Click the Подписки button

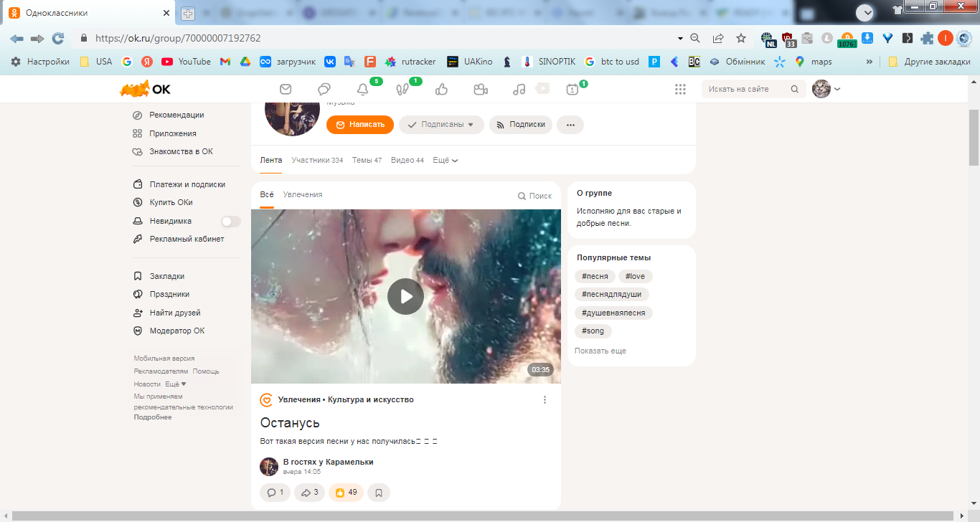(521, 125)
